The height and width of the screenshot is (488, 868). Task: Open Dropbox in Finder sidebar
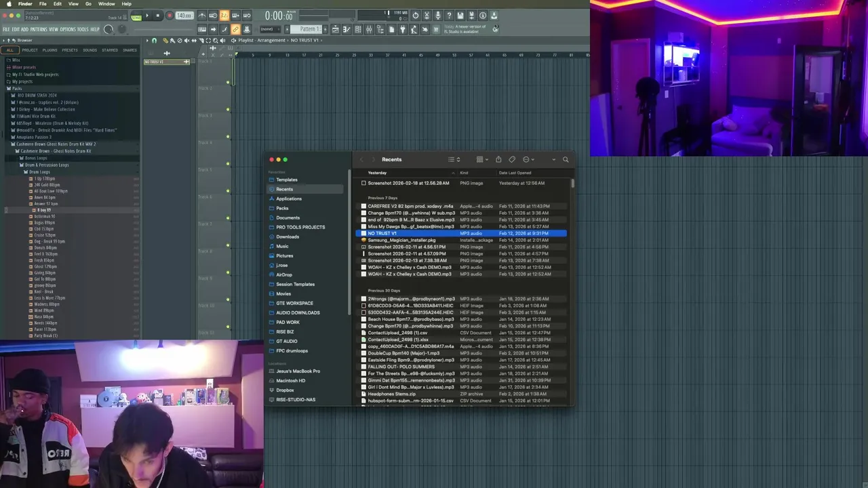[285, 390]
